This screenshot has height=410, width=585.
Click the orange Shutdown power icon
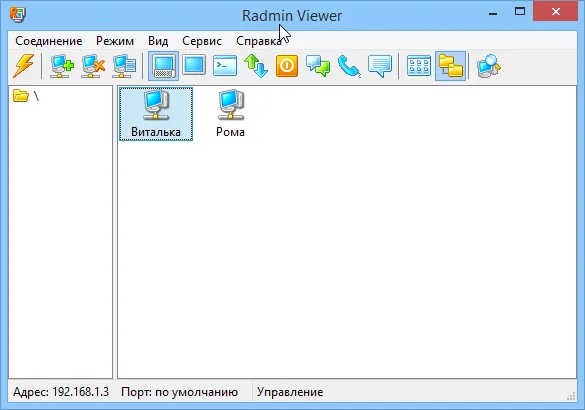pos(287,66)
